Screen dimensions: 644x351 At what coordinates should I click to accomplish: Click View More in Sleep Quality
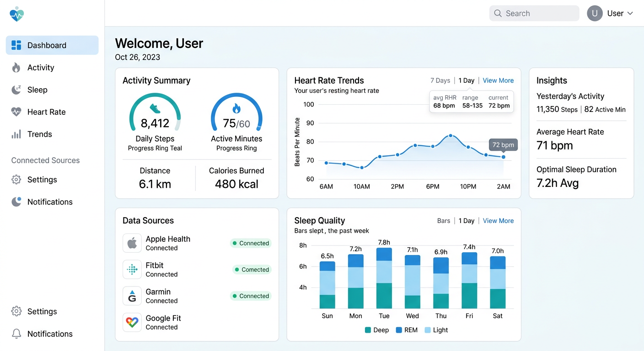coord(498,221)
